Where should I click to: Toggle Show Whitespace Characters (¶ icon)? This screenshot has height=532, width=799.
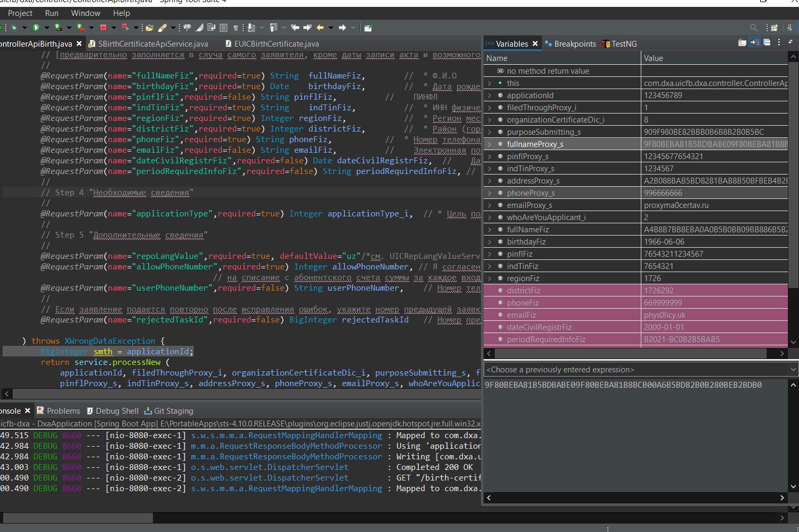236,27
